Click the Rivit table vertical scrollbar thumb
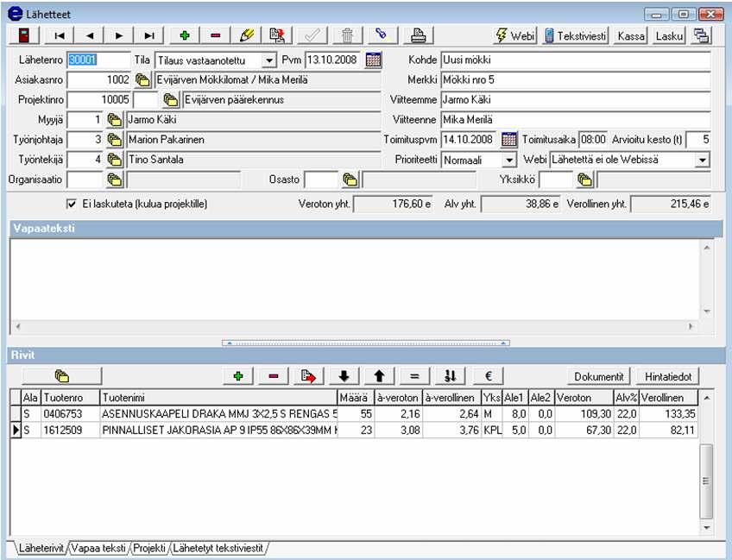This screenshot has width=732, height=560. (x=706, y=481)
